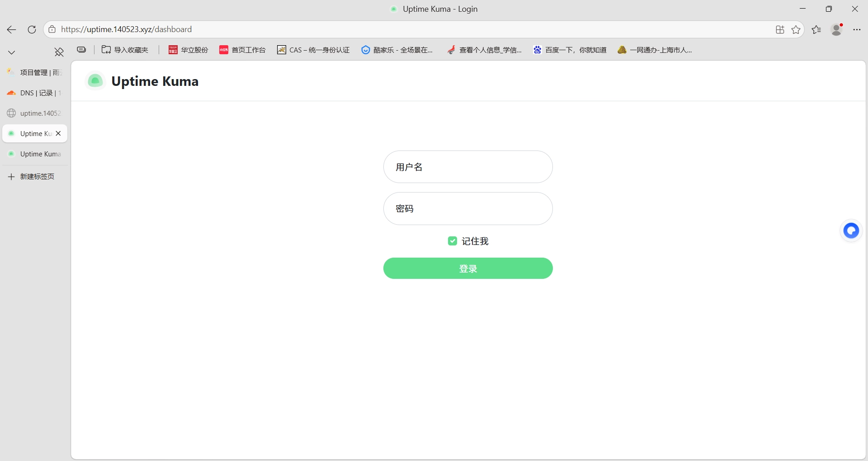
Task: Open the favorites list icon
Action: (816, 30)
